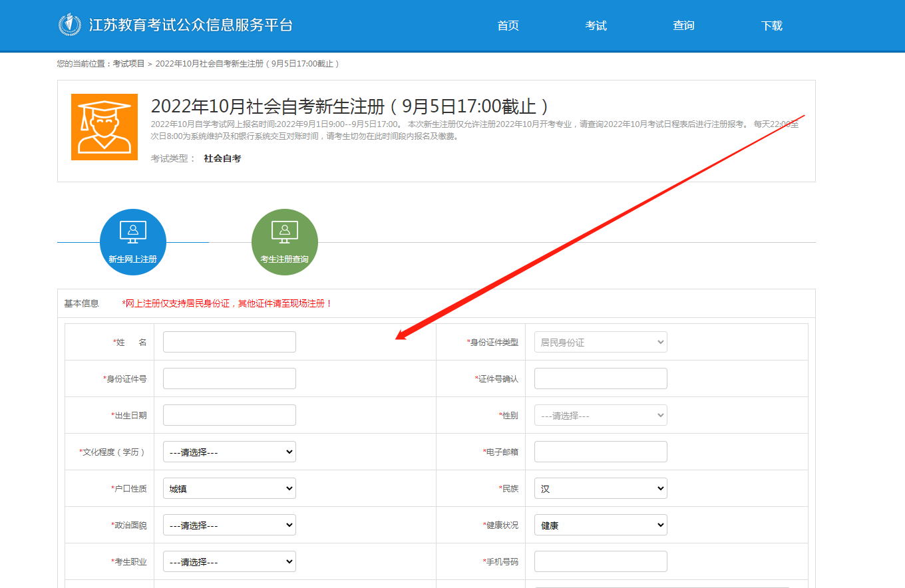The image size is (905, 588).
Task: Click the orange graduate student icon
Action: (x=104, y=127)
